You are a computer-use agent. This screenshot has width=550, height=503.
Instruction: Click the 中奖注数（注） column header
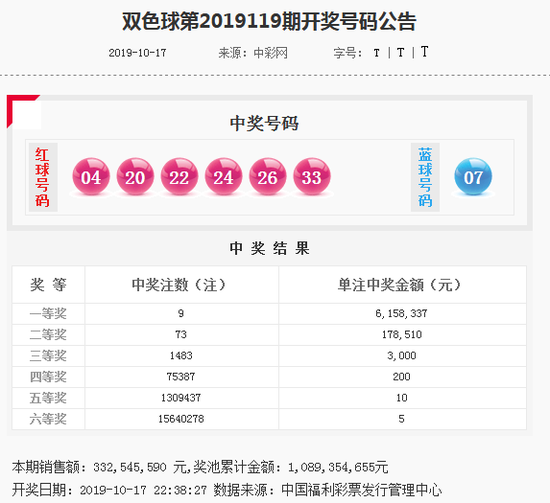[181, 284]
